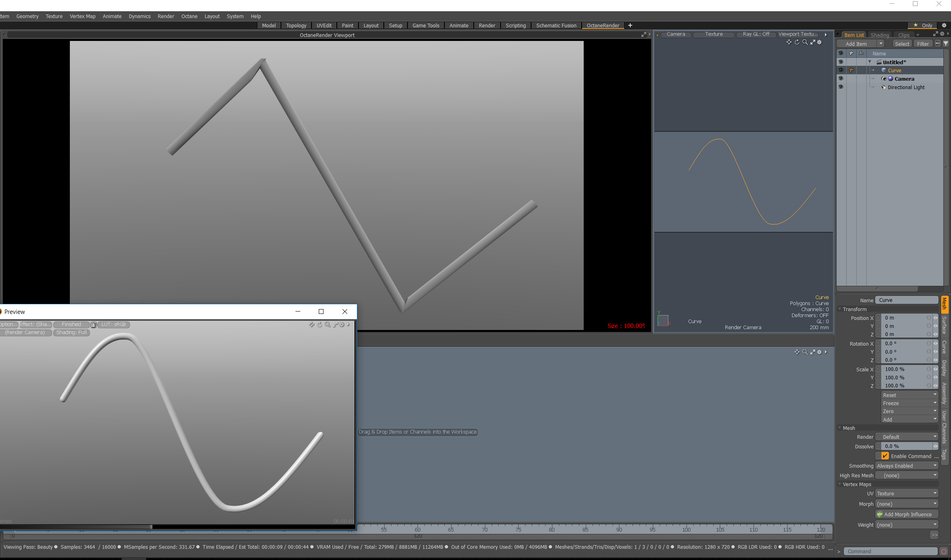Screen dimensions: 951x560
Task: Click the Add Item button
Action: pyautogui.click(x=856, y=44)
